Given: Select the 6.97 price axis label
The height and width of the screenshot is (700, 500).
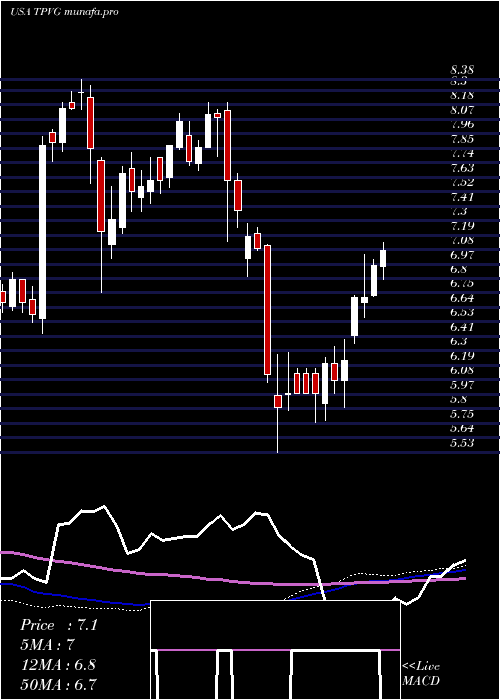Looking at the screenshot, I should (x=462, y=255).
